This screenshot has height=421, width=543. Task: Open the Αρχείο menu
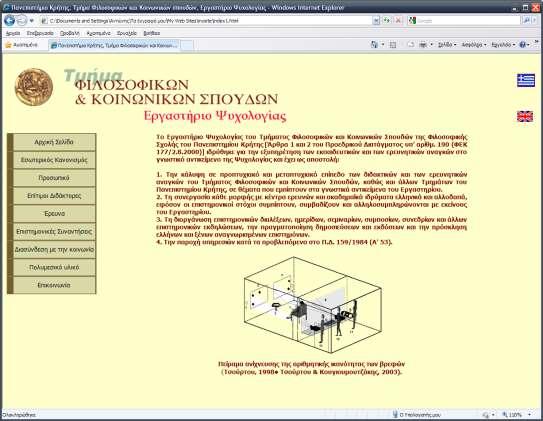(13, 33)
